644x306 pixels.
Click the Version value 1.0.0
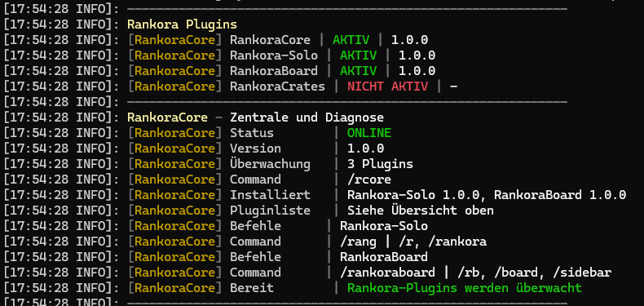[365, 149]
